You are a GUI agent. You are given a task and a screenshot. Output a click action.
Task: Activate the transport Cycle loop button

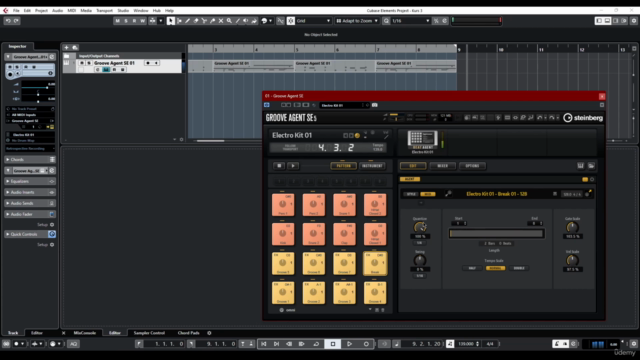coord(316,344)
